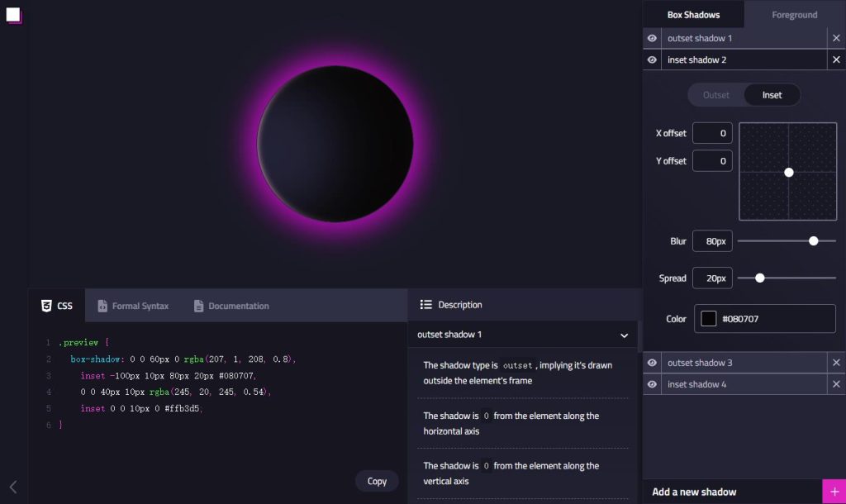Switch to the Box Shadows tab
The image size is (846, 504).
(x=693, y=15)
